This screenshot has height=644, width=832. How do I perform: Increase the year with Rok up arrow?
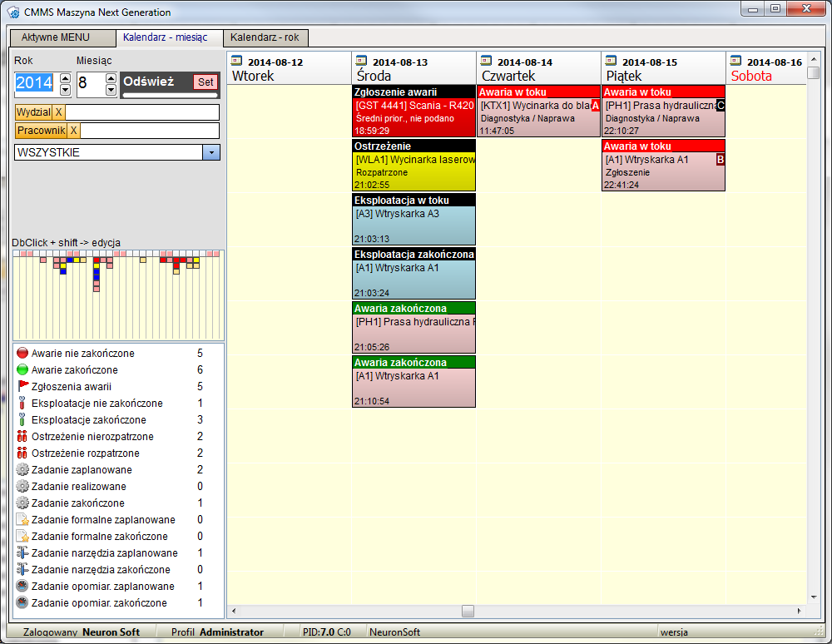(x=65, y=78)
